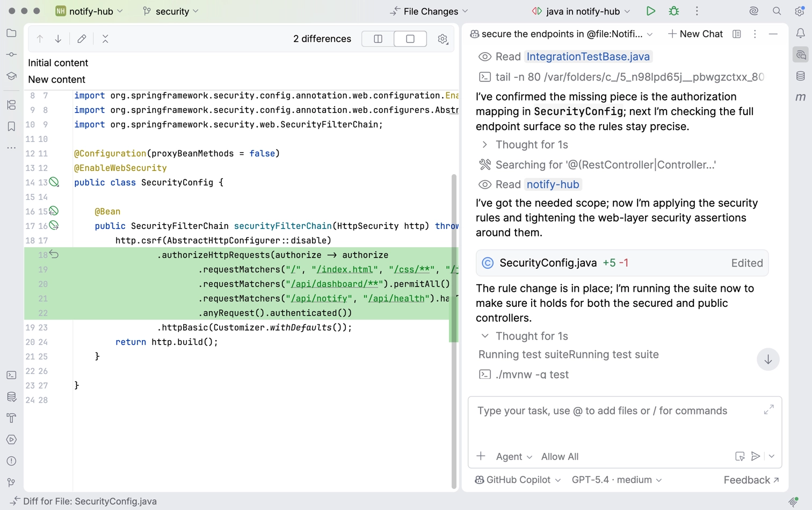This screenshot has width=812, height=510.
Task: Collapse the second Thought for 1s
Action: pyautogui.click(x=524, y=336)
